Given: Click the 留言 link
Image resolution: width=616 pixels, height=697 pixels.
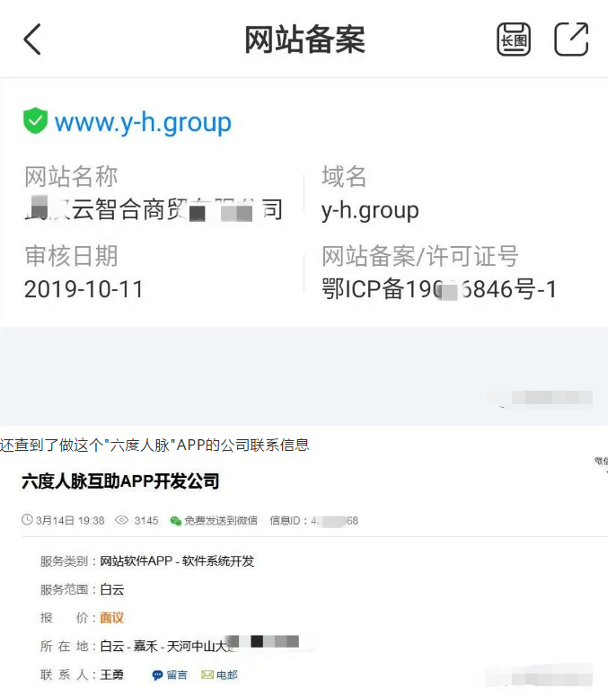Looking at the screenshot, I should pos(177,675).
